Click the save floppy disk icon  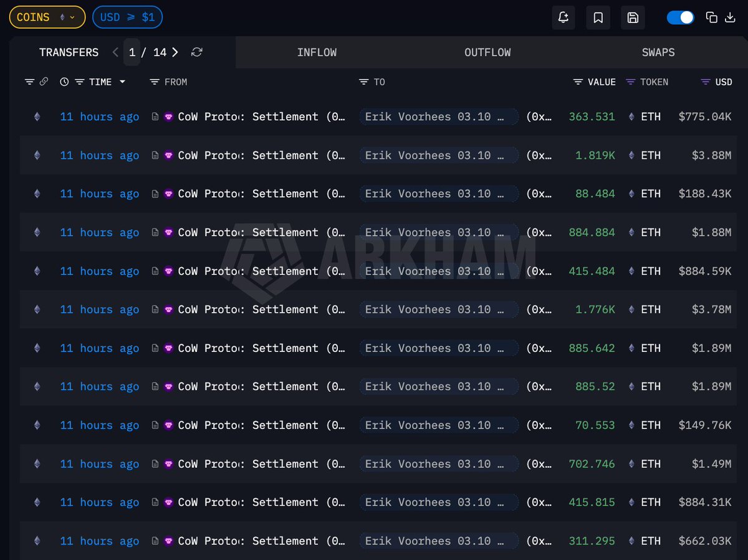(633, 17)
